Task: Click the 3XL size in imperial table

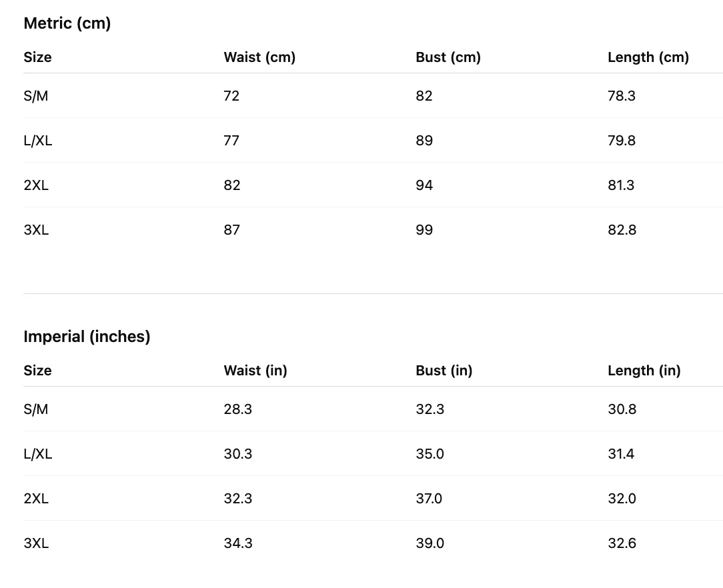Action: click(36, 543)
